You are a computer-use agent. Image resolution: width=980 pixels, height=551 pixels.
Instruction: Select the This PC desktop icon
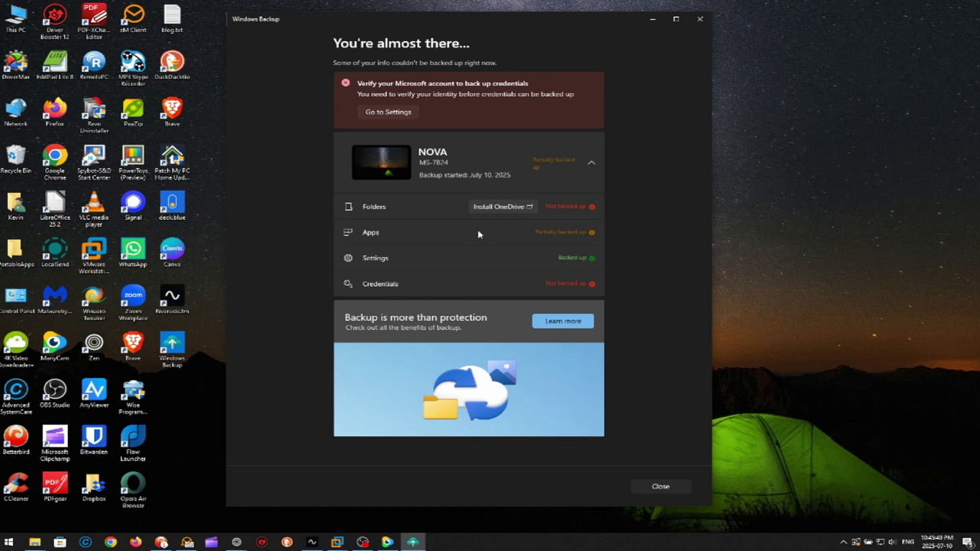tap(15, 20)
